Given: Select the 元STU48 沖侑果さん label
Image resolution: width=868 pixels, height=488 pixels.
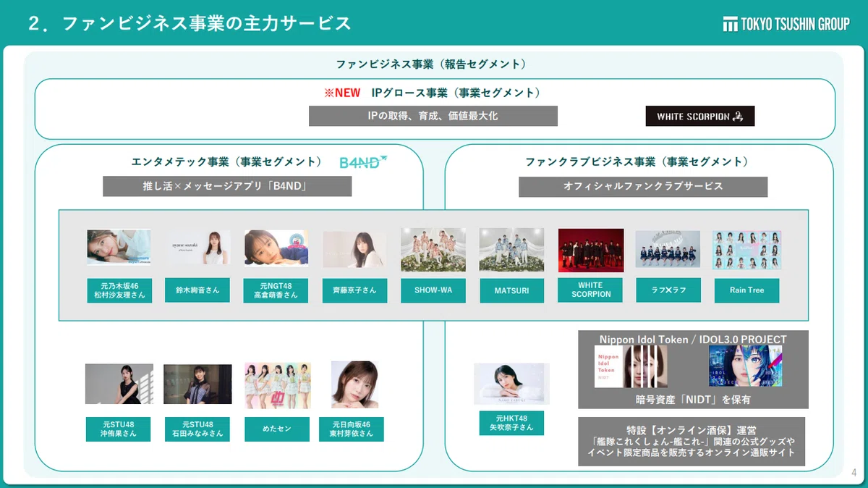Looking at the screenshot, I should tap(118, 429).
